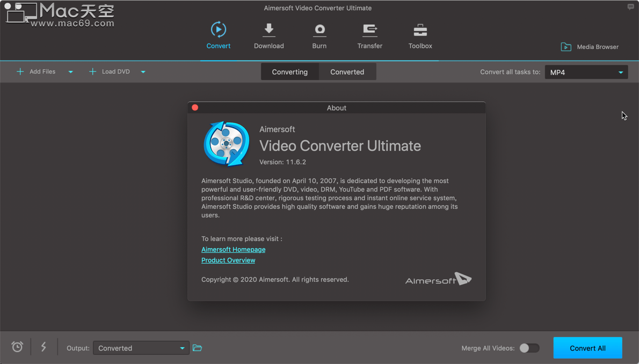The image size is (639, 364).
Task: Expand the Add Files dropdown arrow
Action: pos(70,71)
